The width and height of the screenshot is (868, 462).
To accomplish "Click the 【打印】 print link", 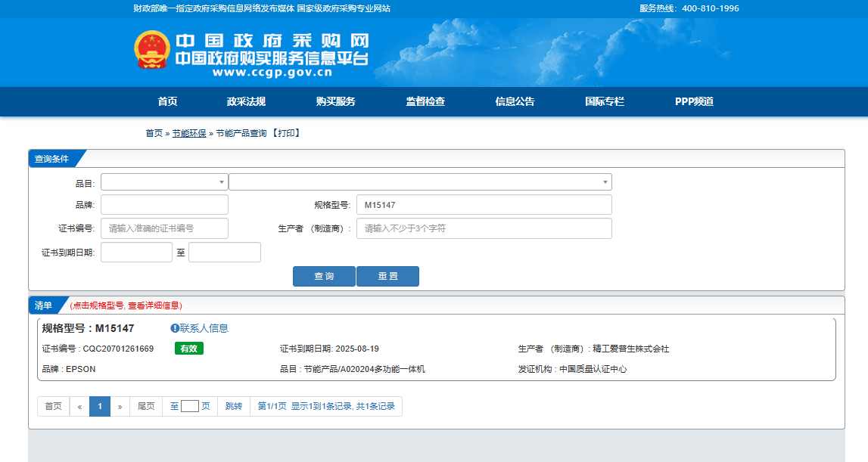I will click(x=286, y=133).
